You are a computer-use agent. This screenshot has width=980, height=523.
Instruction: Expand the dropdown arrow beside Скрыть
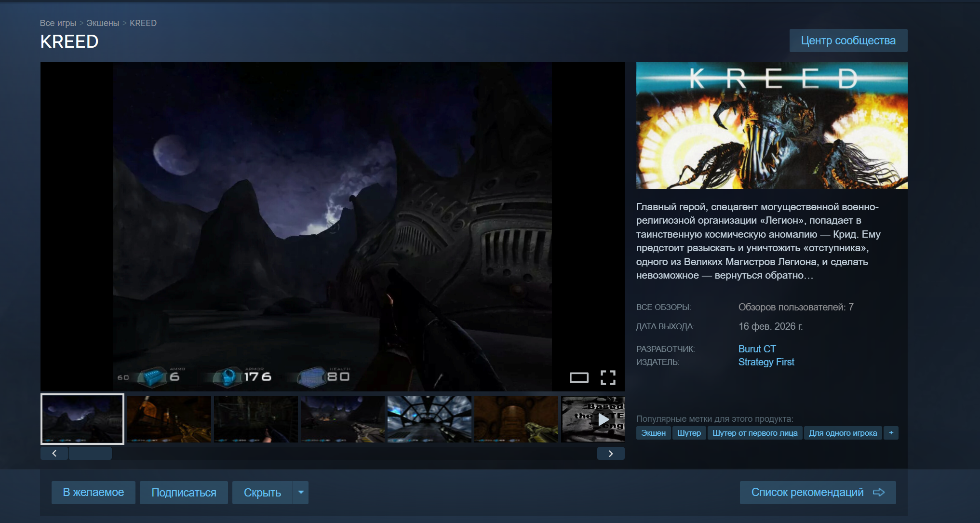(301, 492)
